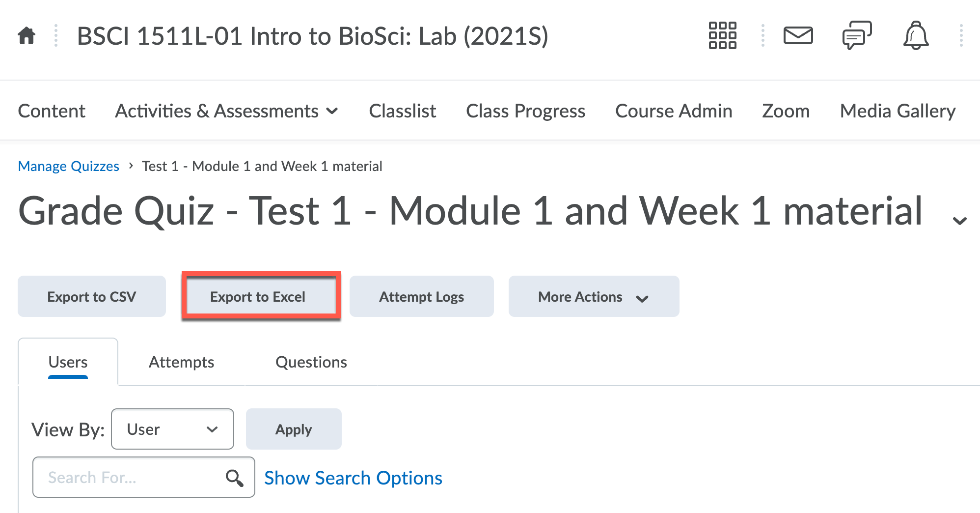Open the notifications bell icon
Image resolution: width=980 pixels, height=513 pixels.
point(916,36)
